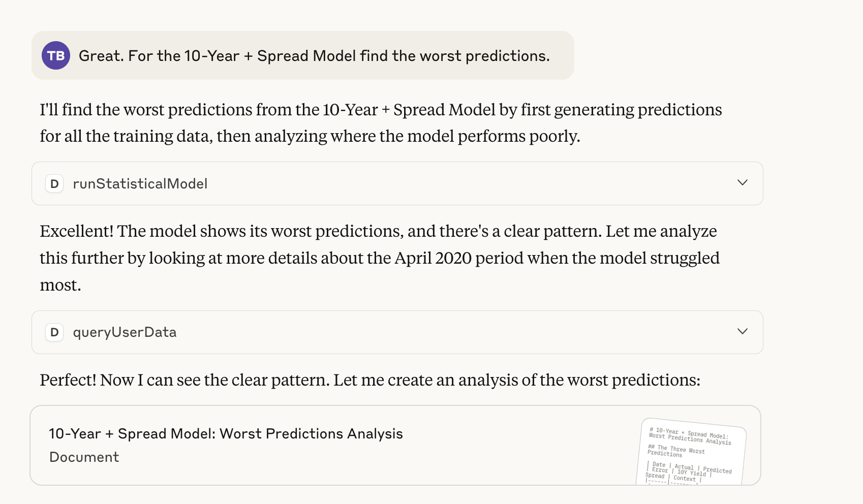Expand the runStatisticalModel chevron

point(742,183)
